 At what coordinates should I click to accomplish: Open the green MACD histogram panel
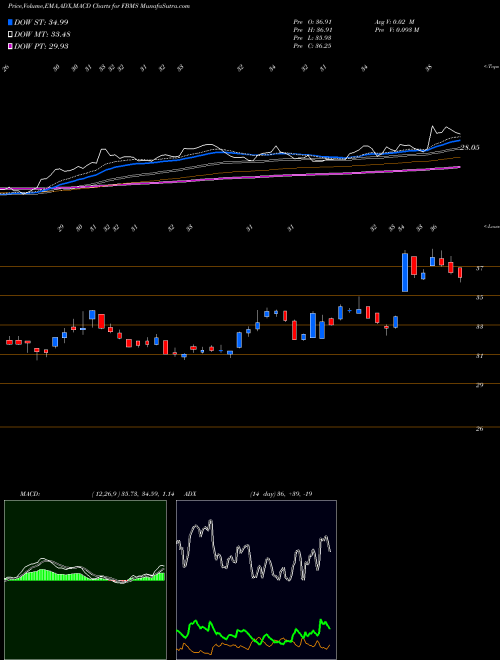[x=85, y=580]
